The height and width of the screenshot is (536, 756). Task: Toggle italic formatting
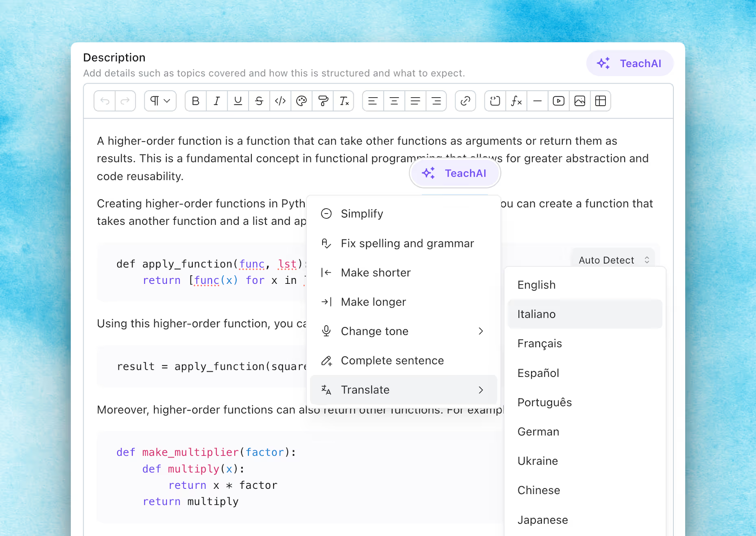(x=217, y=101)
